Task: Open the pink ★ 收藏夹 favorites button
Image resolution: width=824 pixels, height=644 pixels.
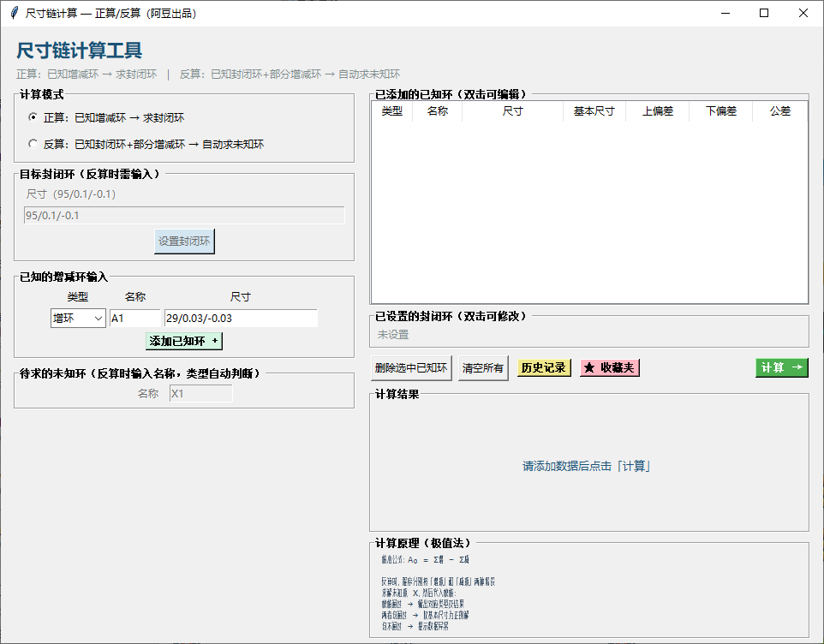Action: coord(610,367)
